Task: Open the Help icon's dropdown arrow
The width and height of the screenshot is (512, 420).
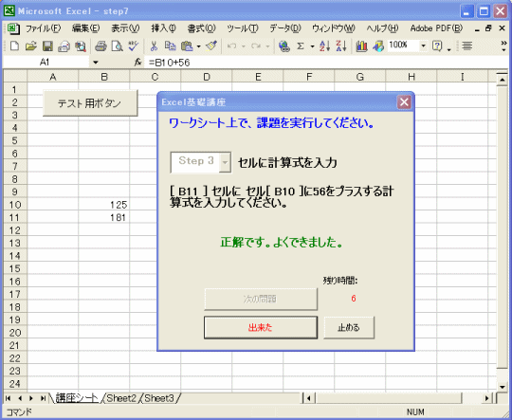Action: tap(449, 49)
